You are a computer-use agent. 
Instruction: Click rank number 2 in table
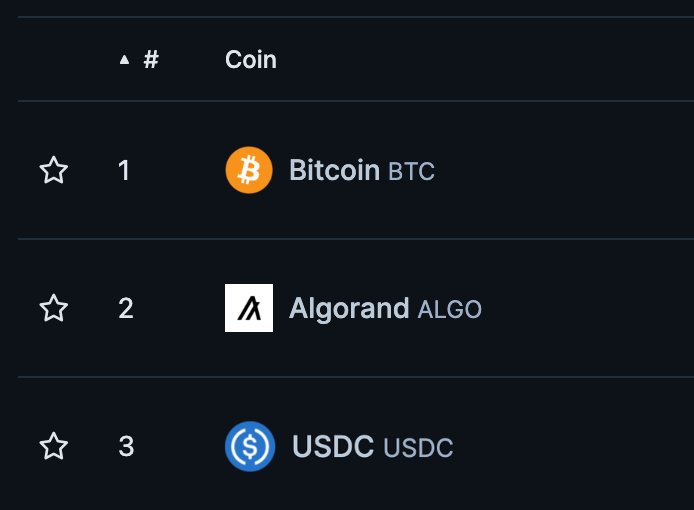(x=125, y=308)
